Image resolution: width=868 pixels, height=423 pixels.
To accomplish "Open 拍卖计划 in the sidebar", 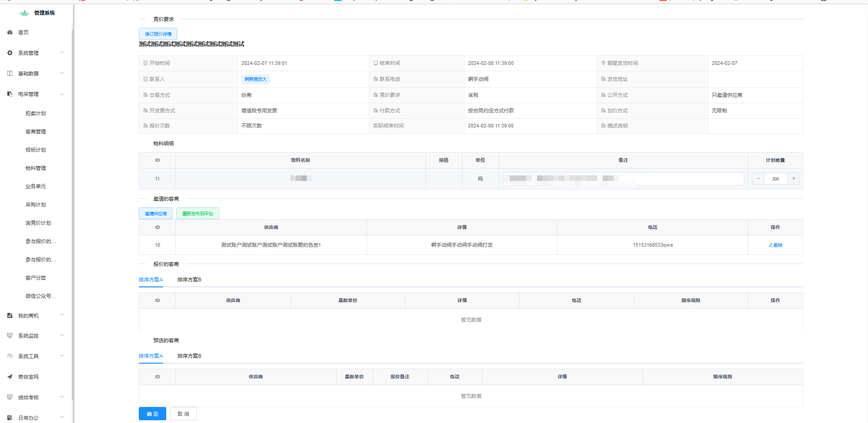I will 36,113.
